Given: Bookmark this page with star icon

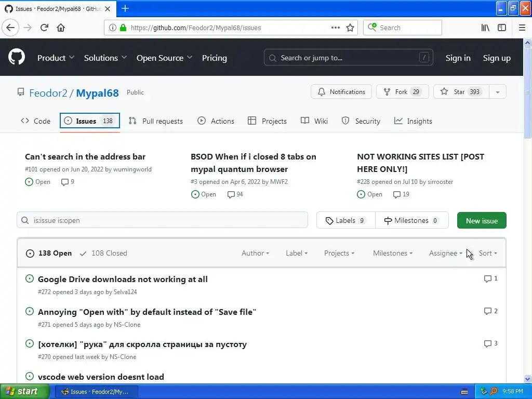Looking at the screenshot, I should coord(350,28).
